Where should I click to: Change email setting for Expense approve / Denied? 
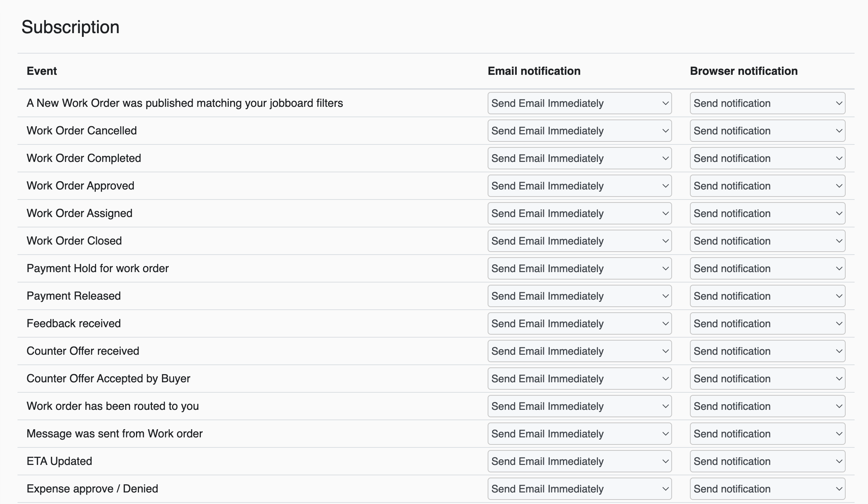point(579,489)
